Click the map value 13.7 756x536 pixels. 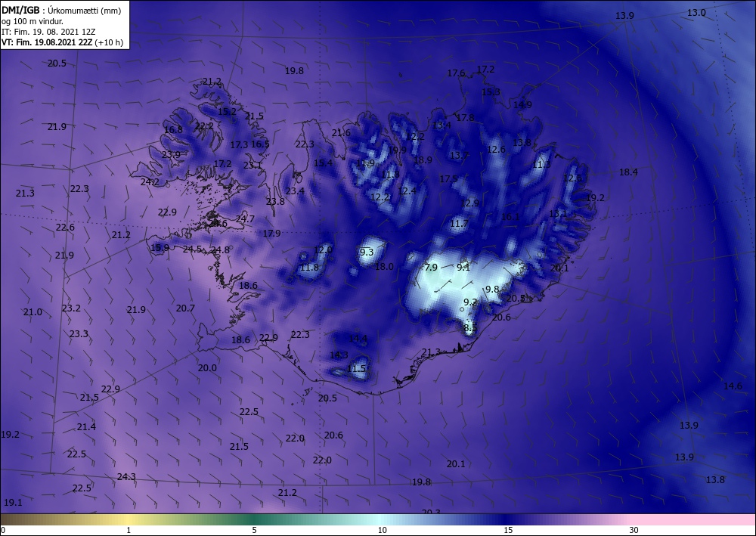tap(459, 155)
